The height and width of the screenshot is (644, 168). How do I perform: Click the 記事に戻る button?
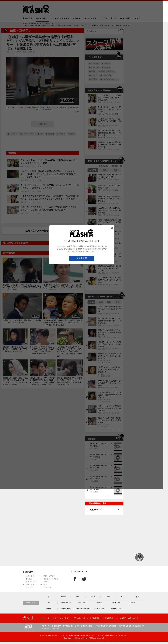pyautogui.click(x=43, y=124)
